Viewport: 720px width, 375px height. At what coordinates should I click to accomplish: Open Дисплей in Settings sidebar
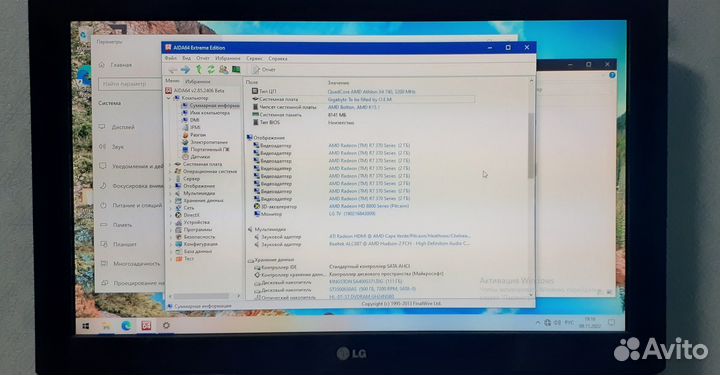(123, 127)
